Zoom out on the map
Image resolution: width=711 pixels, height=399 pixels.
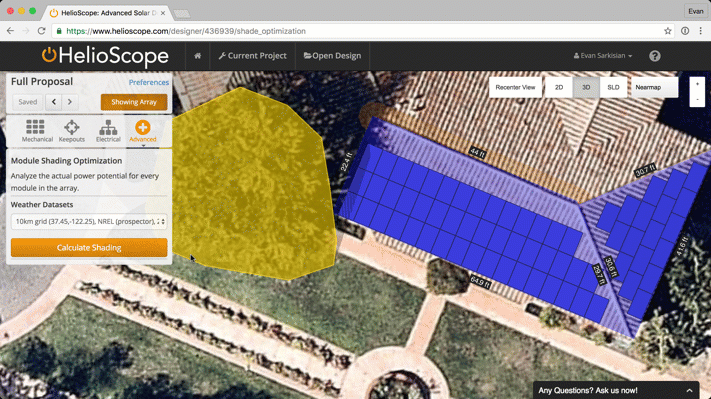pos(697,99)
